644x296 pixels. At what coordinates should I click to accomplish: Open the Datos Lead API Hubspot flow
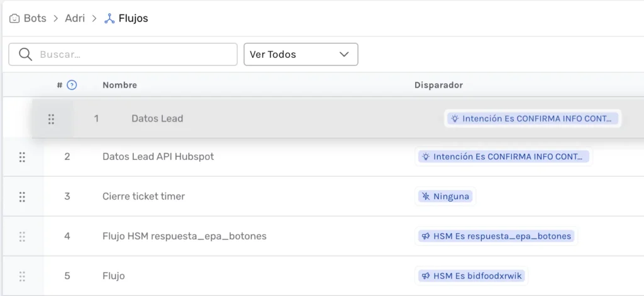(x=158, y=157)
